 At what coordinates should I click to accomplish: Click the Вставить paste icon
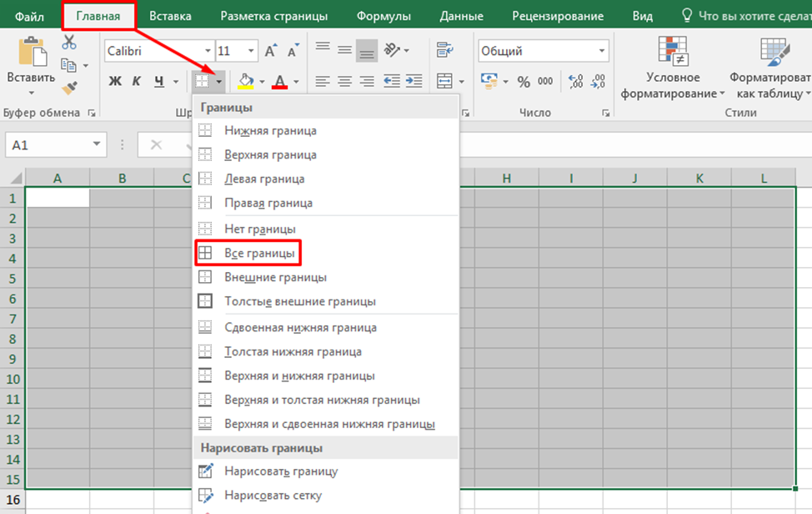[32, 52]
